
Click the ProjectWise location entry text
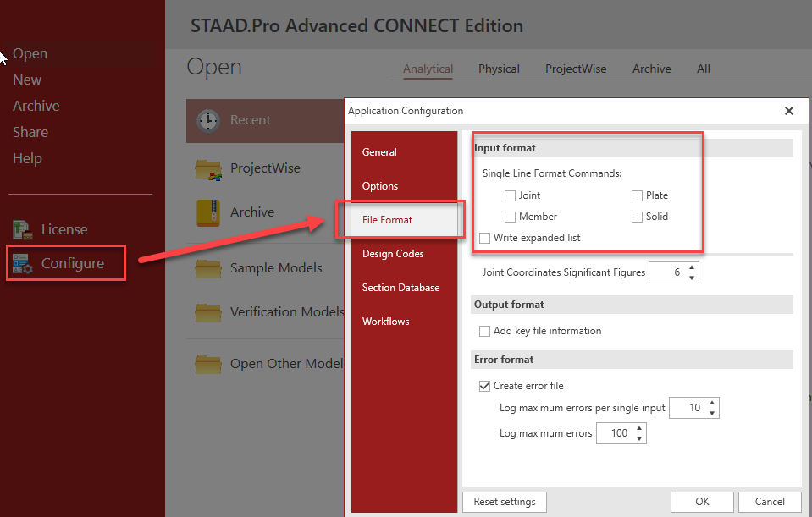coord(265,168)
